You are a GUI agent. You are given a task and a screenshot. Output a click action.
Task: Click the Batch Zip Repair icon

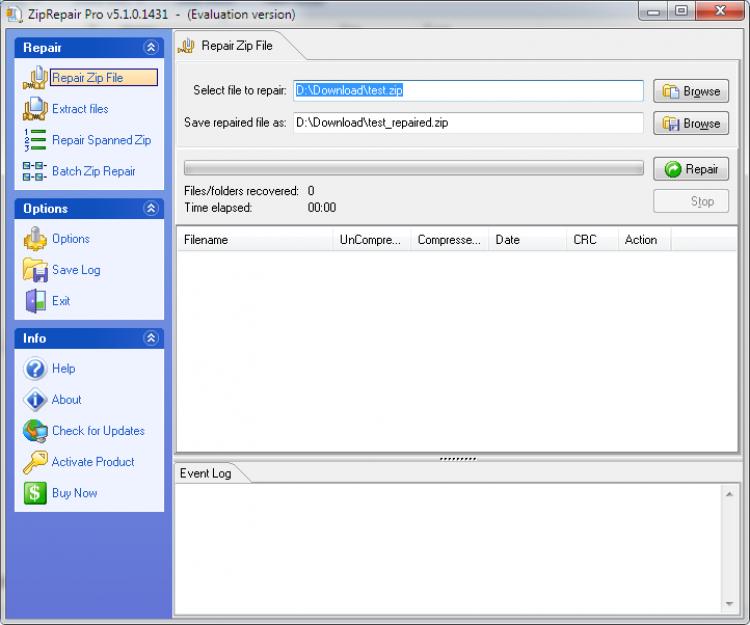[35, 171]
